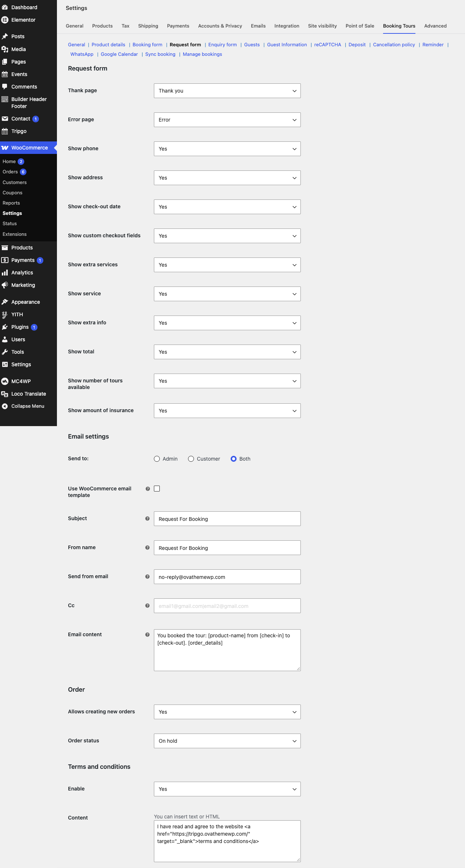Open the Show phone dropdown
Screen dimensions: 465x868
point(227,149)
